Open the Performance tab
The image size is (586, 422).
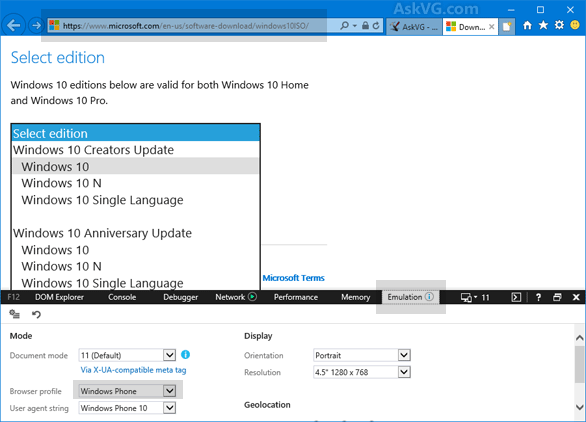pos(296,297)
